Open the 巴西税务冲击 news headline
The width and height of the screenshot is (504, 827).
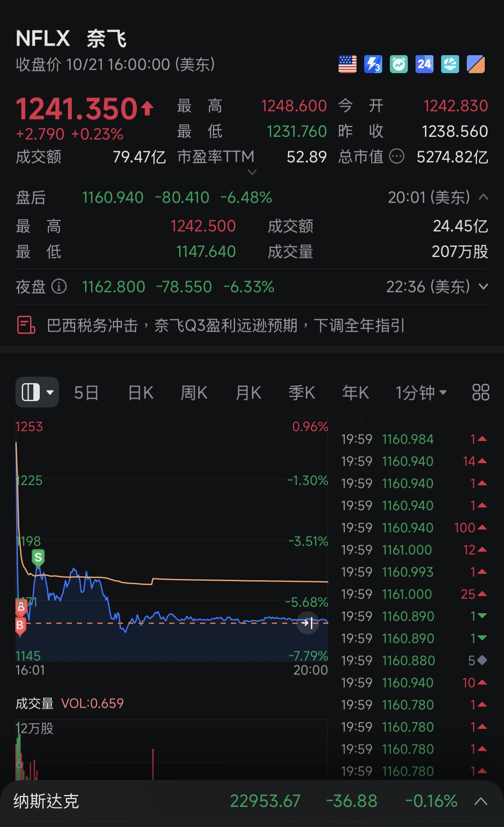tap(225, 325)
